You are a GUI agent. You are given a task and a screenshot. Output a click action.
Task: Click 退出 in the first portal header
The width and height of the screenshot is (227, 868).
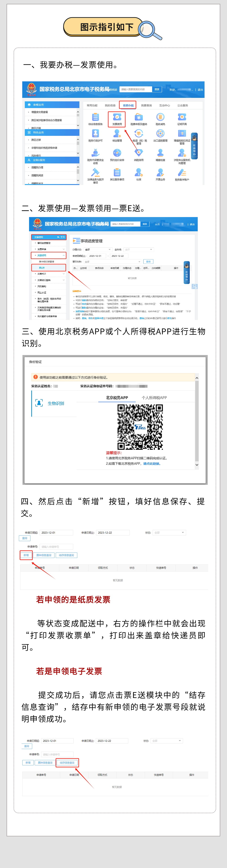click(x=200, y=90)
